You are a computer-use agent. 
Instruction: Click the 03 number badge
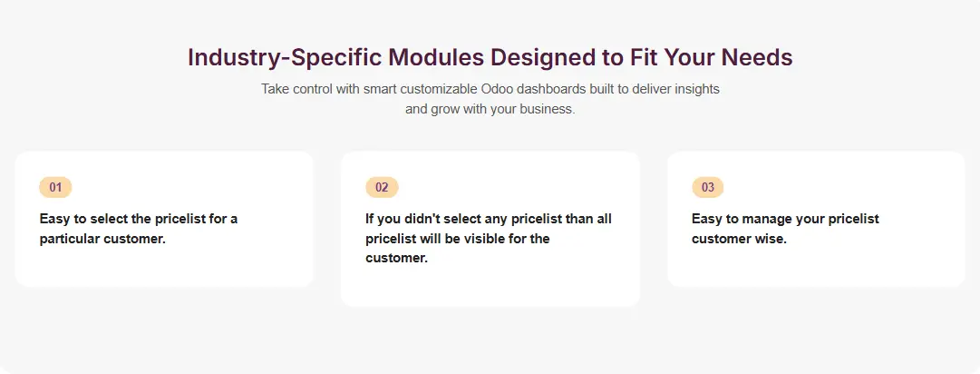[708, 188]
